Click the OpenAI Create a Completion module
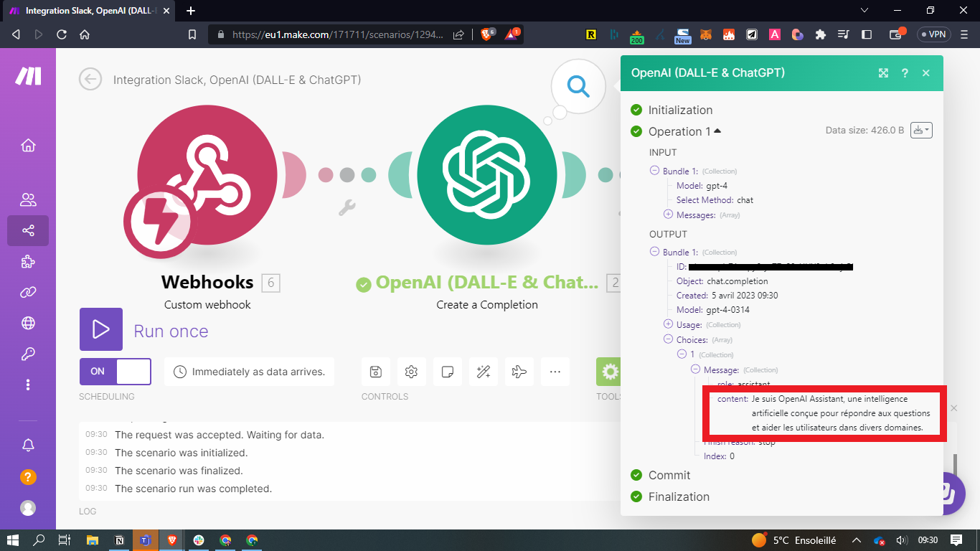Viewport: 980px width, 551px height. 486,175
